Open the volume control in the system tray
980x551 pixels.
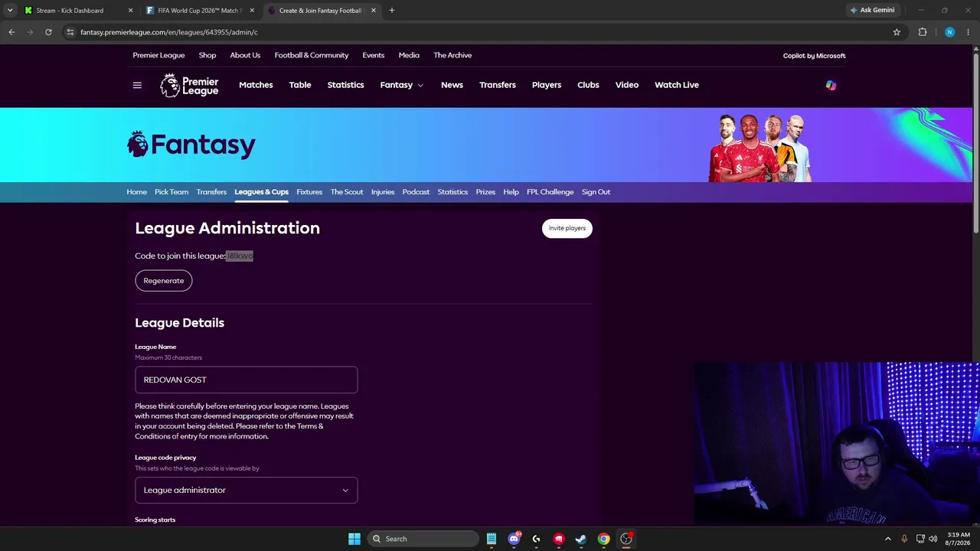coord(933,539)
